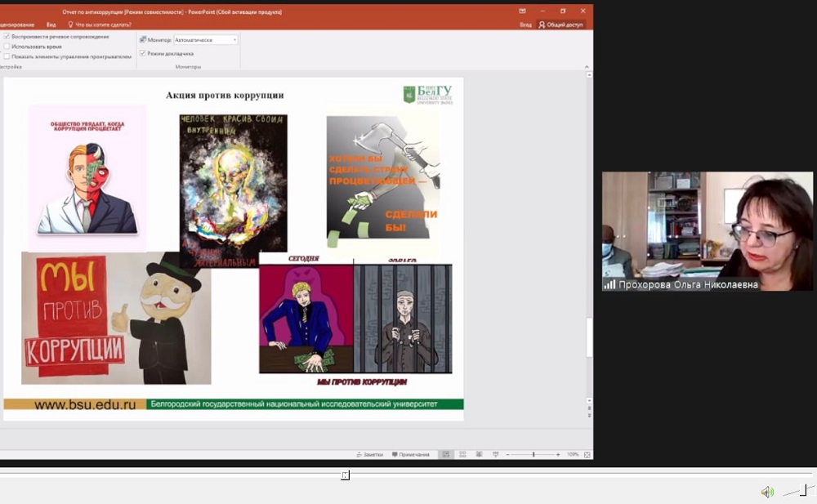Enable 'Использовать время' checkbox

(7, 47)
